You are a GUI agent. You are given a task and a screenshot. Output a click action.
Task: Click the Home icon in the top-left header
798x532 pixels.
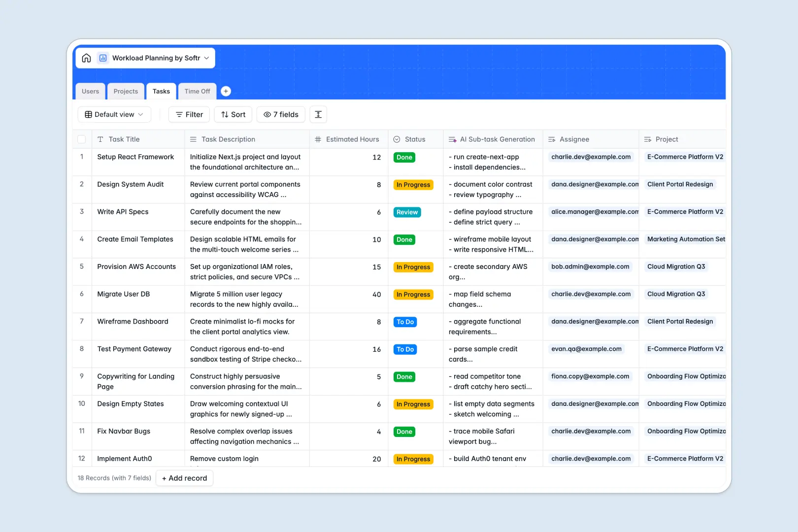pos(87,58)
